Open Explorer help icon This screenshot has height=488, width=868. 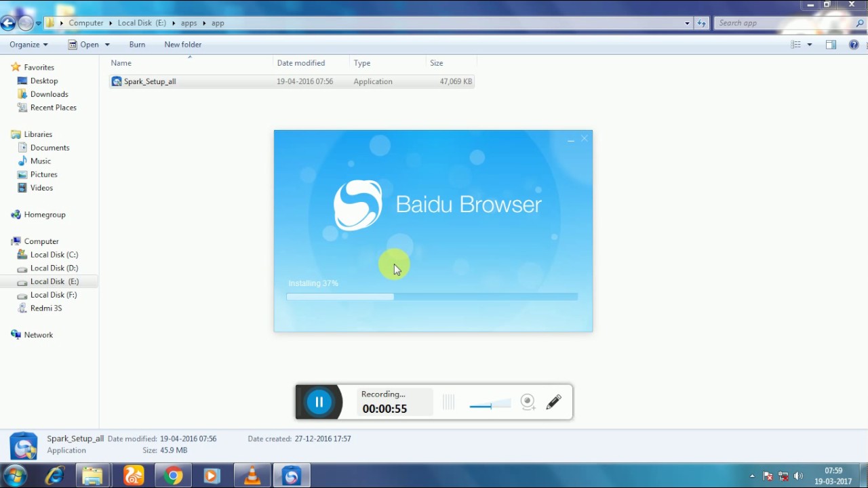[x=854, y=45]
